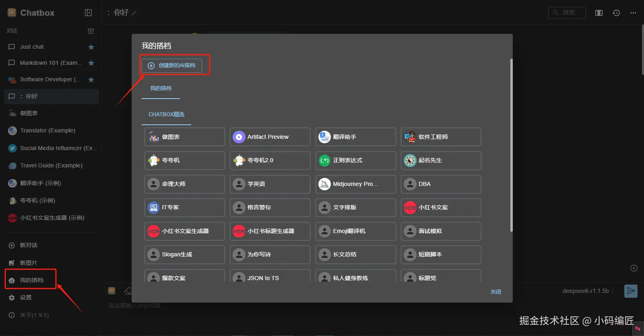
Task: Select the 为你写诗 partner card
Action: (270, 254)
